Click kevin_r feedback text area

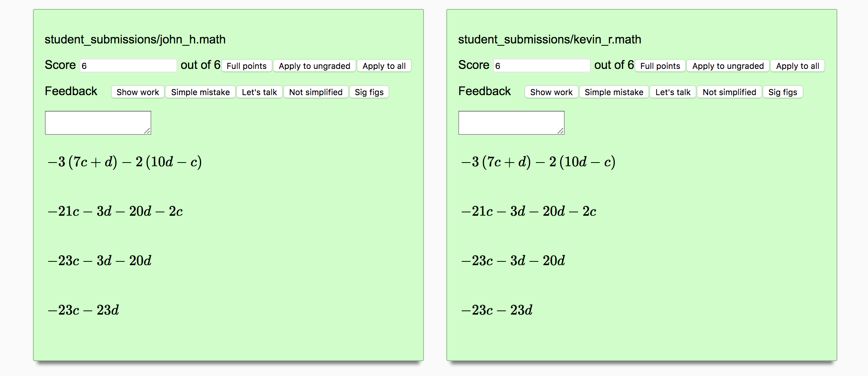point(512,123)
